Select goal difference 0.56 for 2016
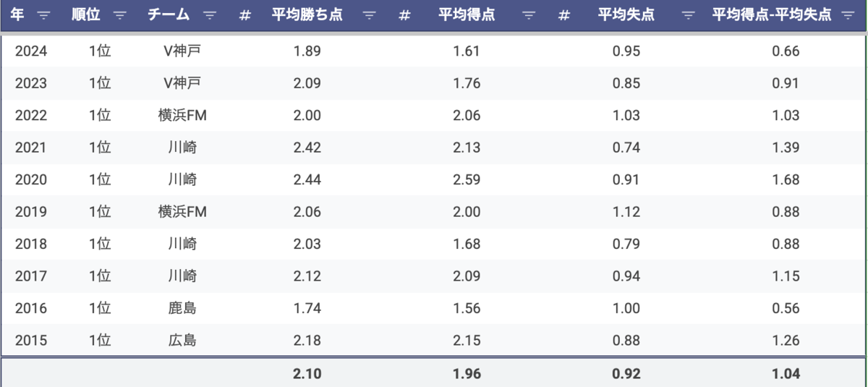 coord(786,308)
